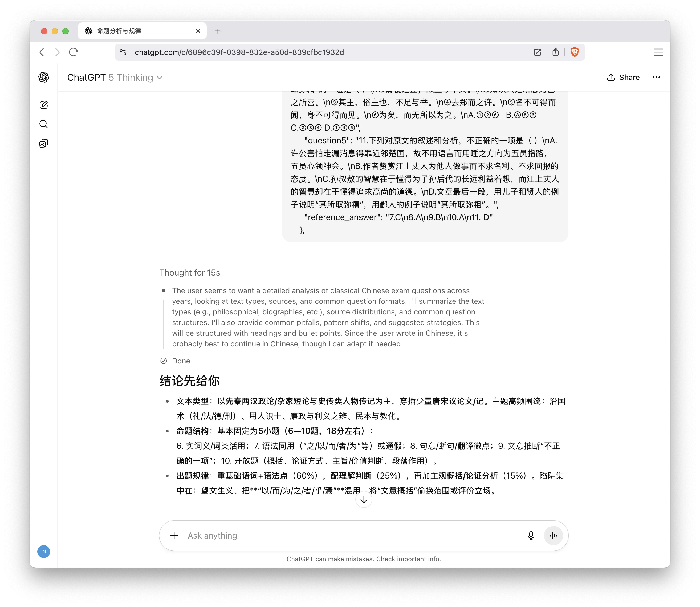Open the library icon below search
Screen dimensions: 700x607
pos(43,143)
